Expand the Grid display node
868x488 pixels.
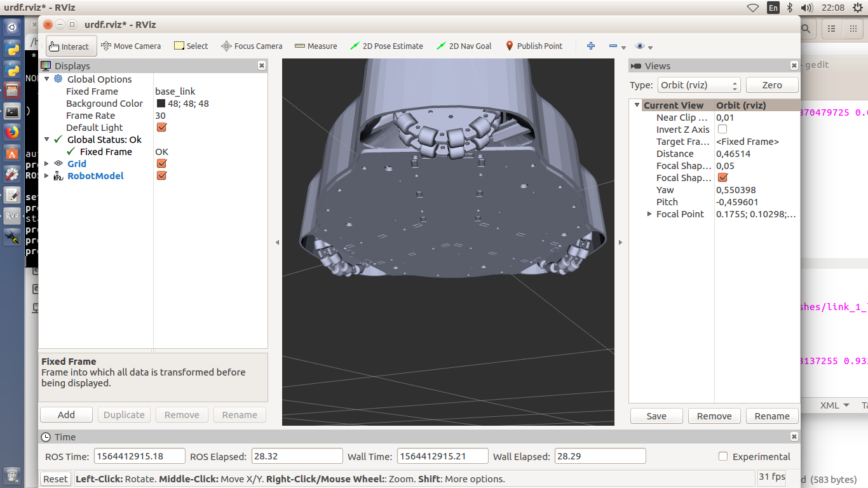(46, 163)
